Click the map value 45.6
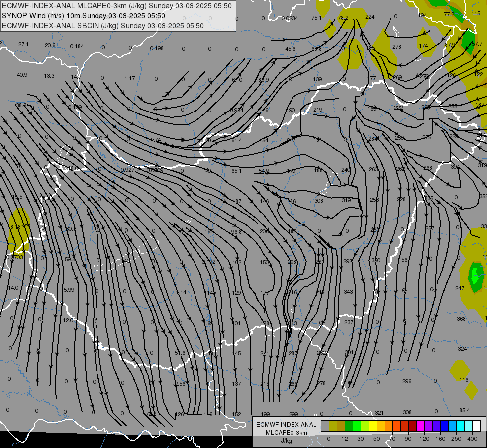The height and width of the screenshot is (448, 487). [x=291, y=49]
